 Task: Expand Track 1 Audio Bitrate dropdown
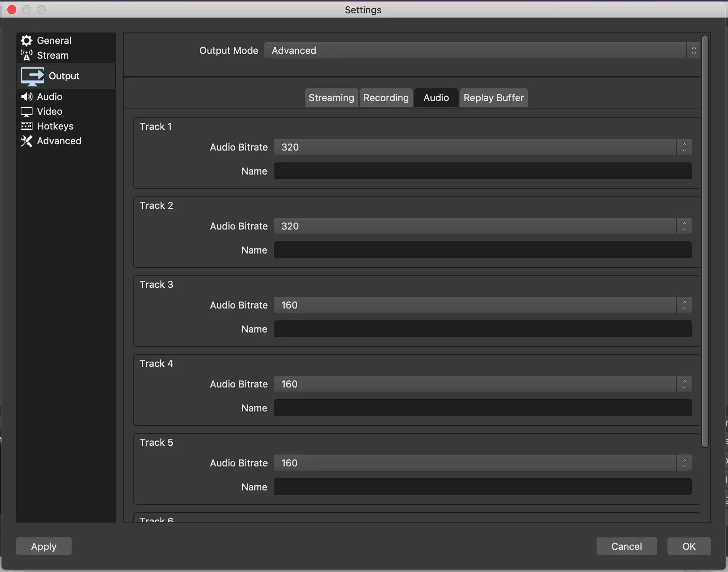point(482,147)
